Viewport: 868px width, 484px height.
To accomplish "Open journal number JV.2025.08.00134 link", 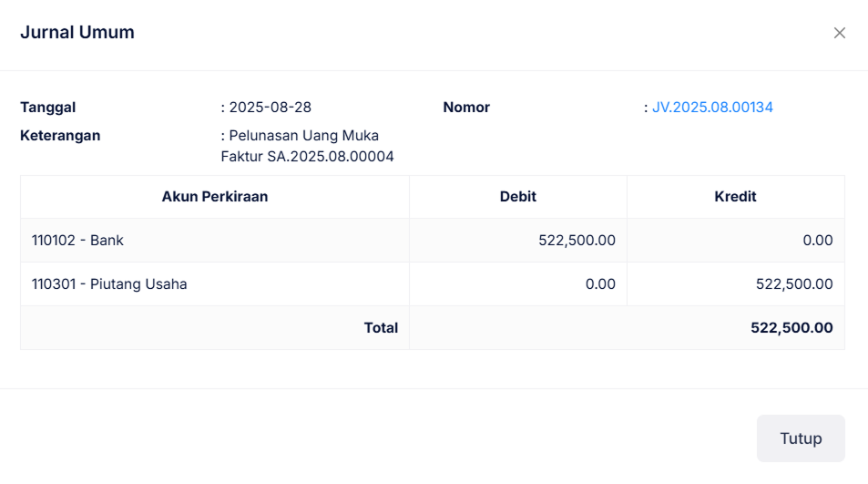I will [712, 108].
